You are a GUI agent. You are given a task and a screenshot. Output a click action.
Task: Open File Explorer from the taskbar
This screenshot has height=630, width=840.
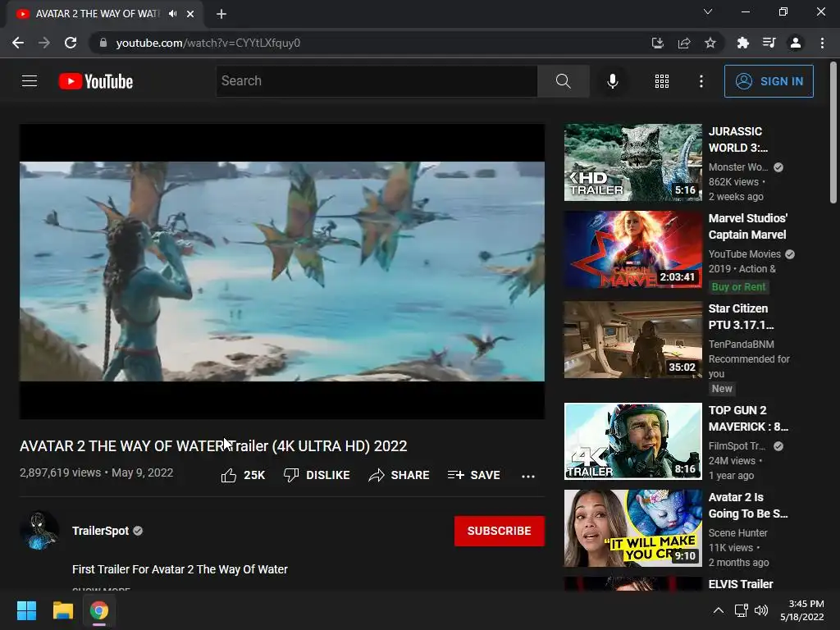coord(62,610)
